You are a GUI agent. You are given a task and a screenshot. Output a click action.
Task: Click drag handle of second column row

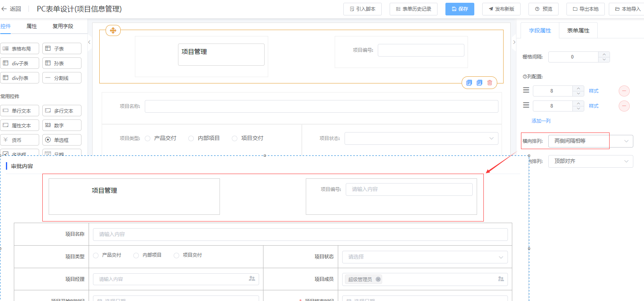(526, 105)
